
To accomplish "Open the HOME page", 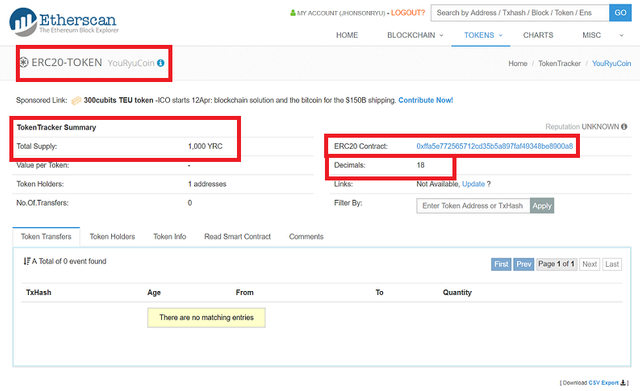I will [x=347, y=35].
